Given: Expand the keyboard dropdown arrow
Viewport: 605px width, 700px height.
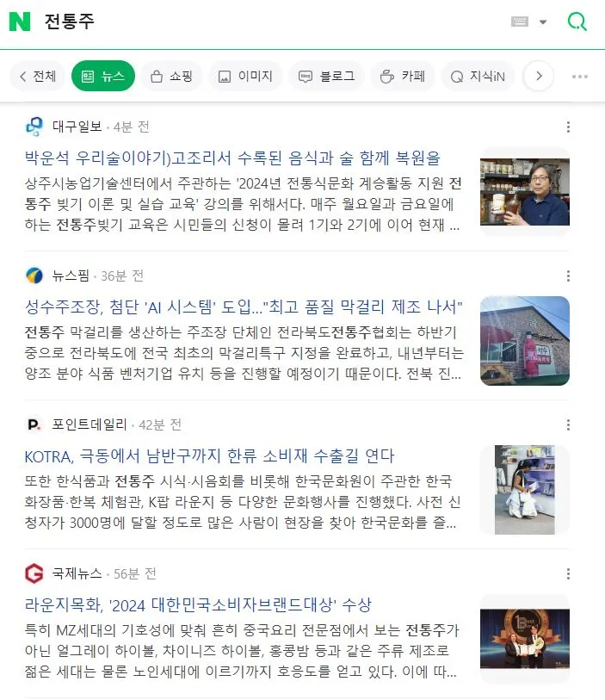Looking at the screenshot, I should tap(543, 22).
